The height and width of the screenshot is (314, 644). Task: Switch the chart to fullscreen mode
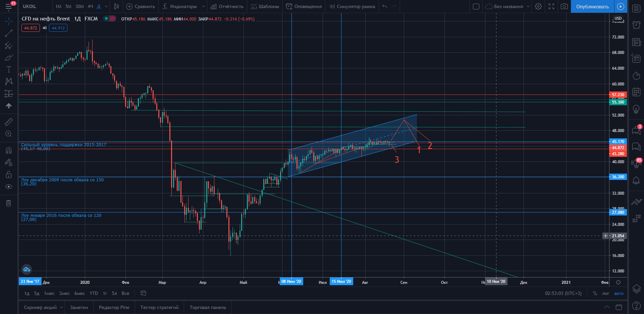551,6
